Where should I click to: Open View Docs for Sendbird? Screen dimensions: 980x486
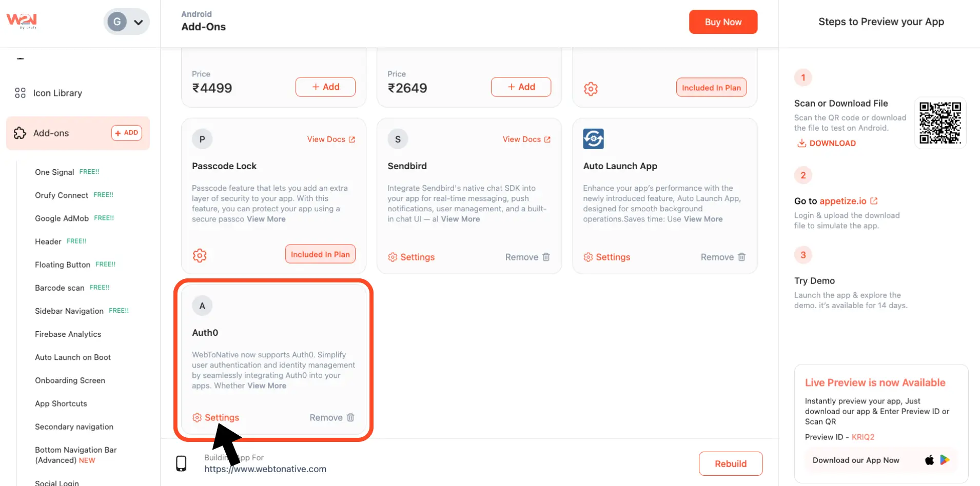(526, 139)
